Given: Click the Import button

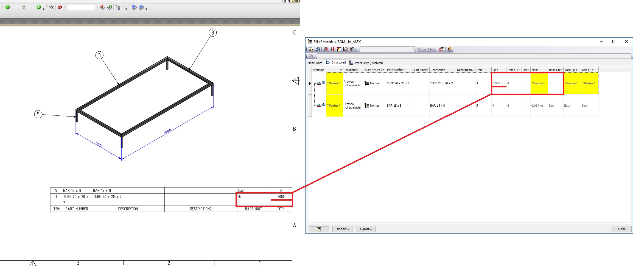Looking at the screenshot, I should point(342,229).
